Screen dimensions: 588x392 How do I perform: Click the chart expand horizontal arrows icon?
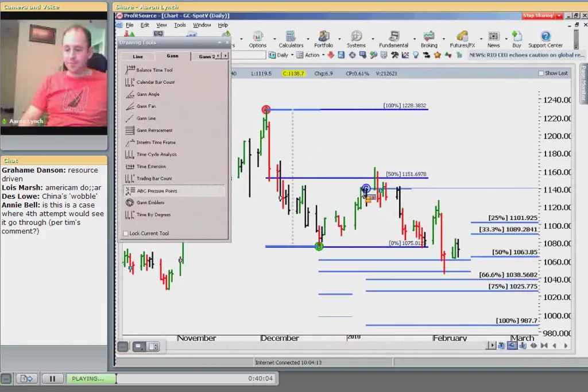pyautogui.click(x=533, y=345)
